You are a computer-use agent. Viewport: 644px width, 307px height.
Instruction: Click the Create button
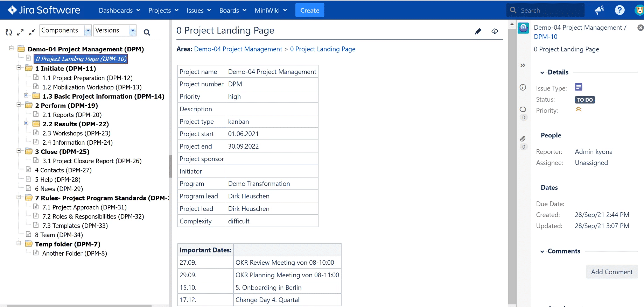point(310,10)
